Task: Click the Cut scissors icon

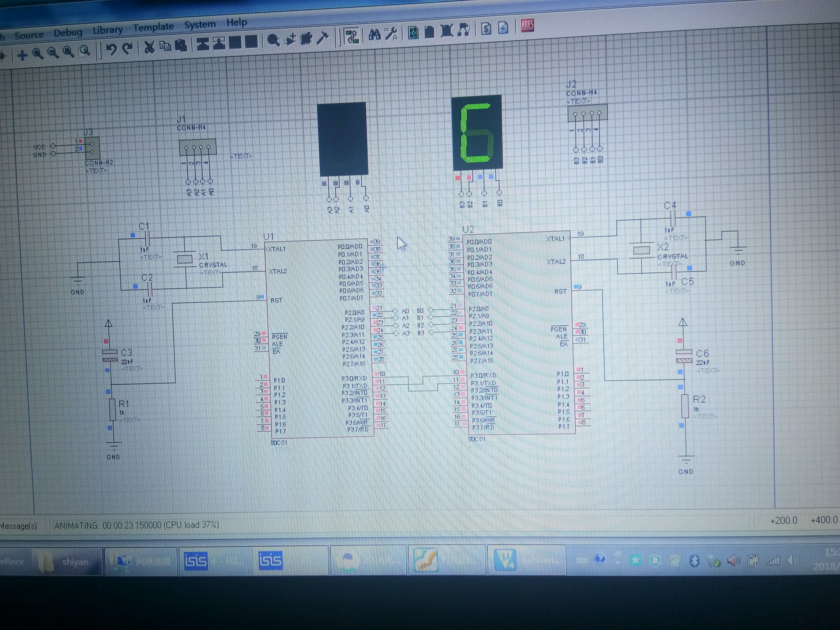Action: [149, 47]
